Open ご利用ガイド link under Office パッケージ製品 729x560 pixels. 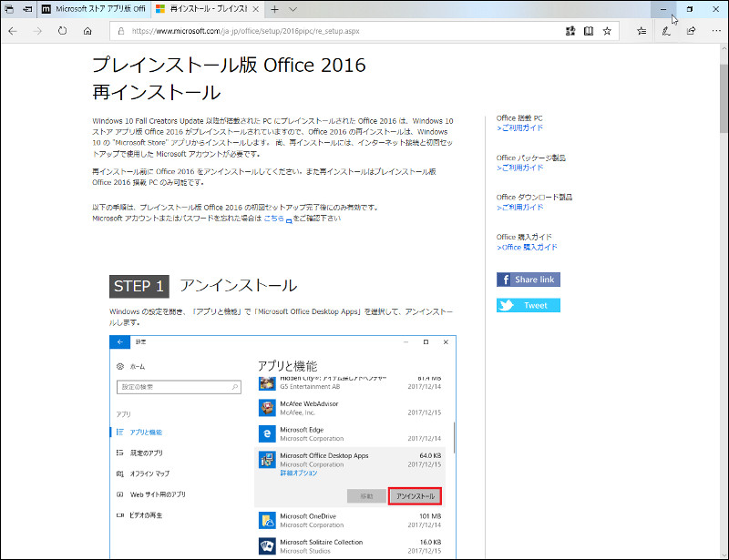click(x=519, y=168)
